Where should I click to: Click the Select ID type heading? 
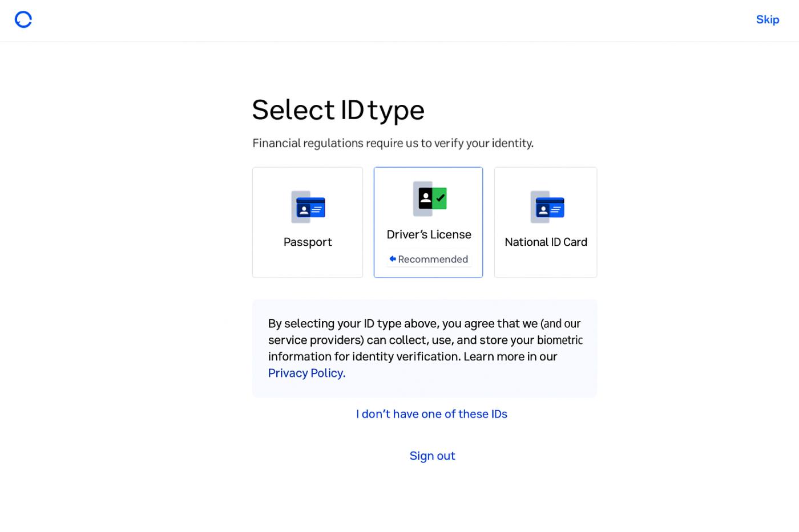point(338,109)
